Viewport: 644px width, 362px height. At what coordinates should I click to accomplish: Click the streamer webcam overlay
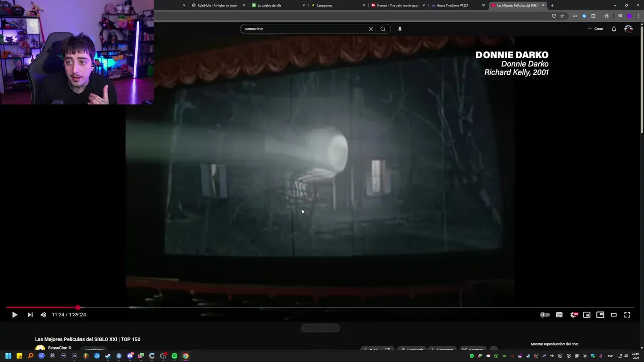[x=77, y=52]
